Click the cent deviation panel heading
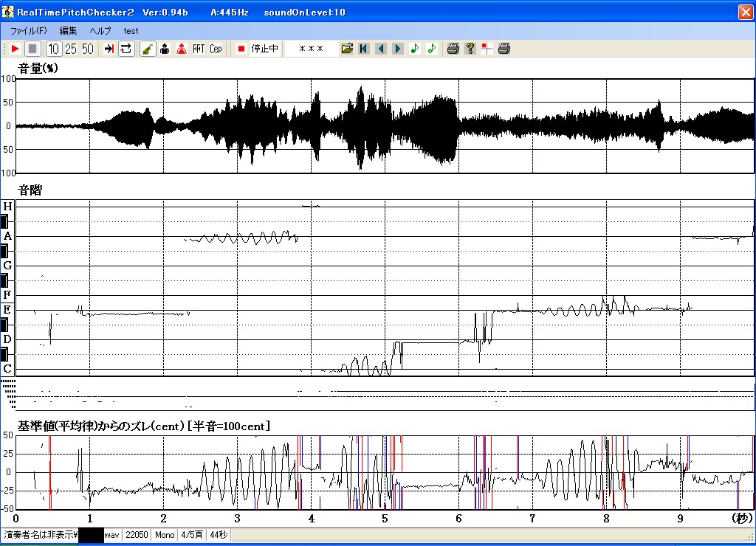 144,426
